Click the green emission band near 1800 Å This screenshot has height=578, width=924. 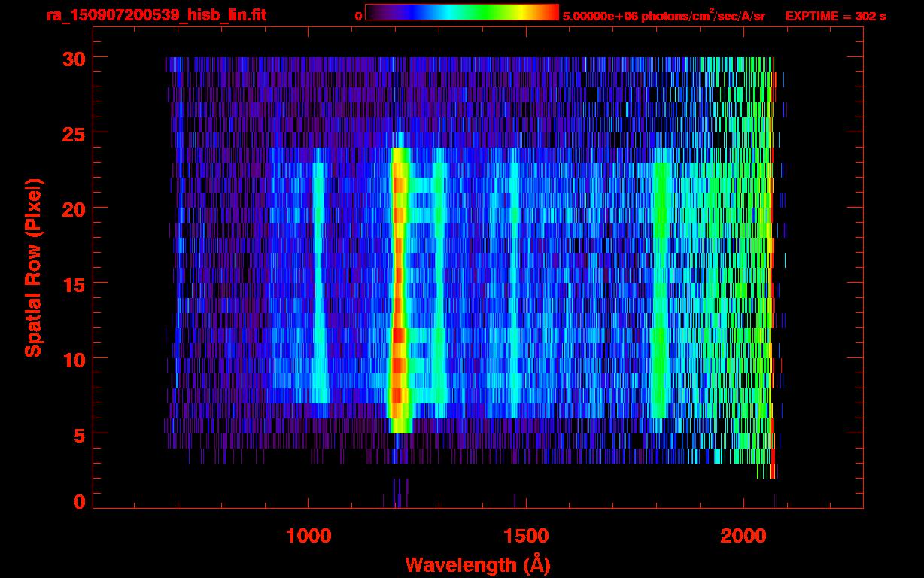click(661, 286)
